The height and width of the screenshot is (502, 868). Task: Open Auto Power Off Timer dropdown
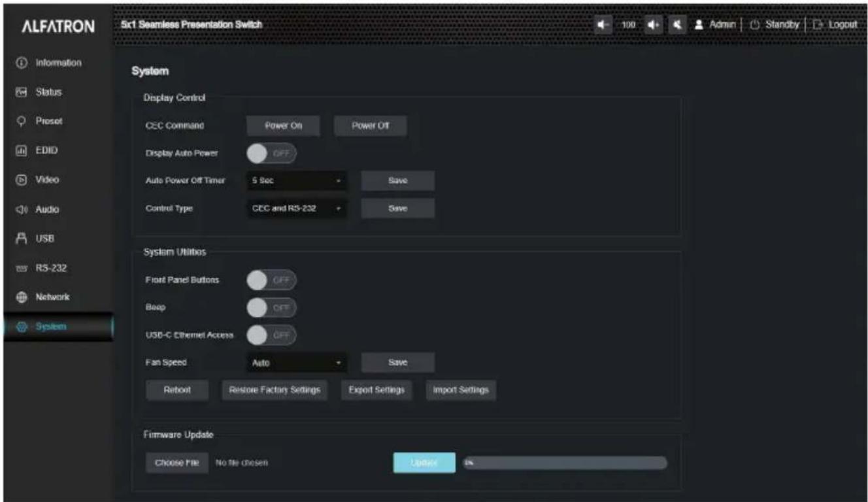click(x=297, y=180)
